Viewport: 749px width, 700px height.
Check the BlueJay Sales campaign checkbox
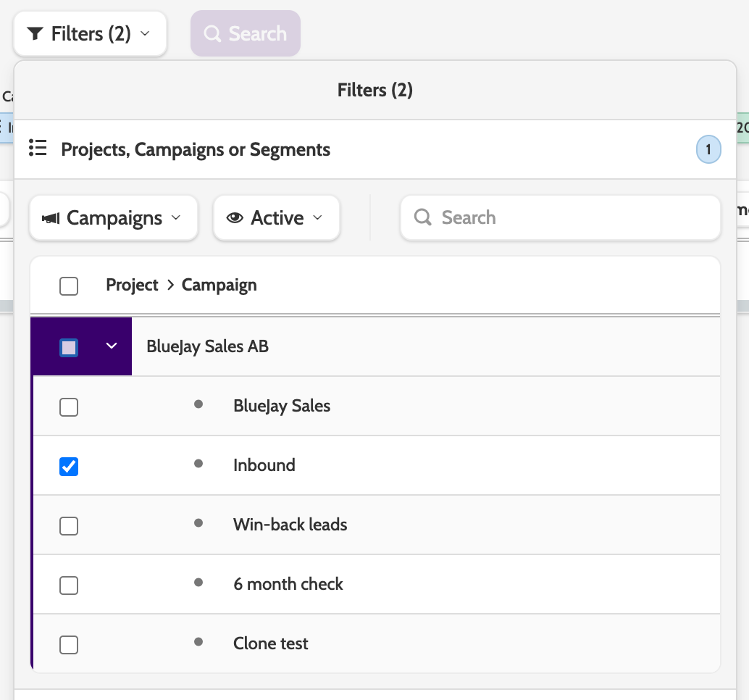[69, 407]
